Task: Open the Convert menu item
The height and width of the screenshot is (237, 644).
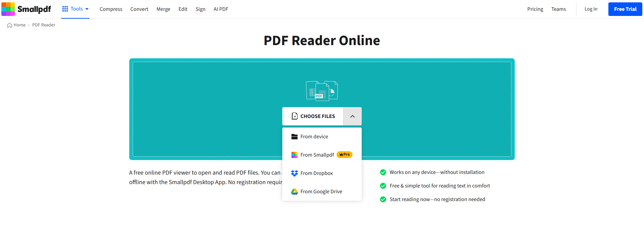Action: [139, 9]
